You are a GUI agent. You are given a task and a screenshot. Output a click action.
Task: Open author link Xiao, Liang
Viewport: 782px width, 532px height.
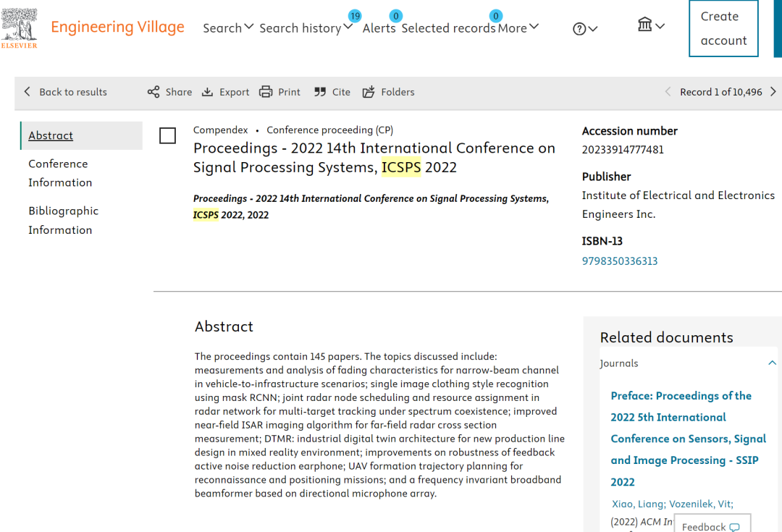click(x=639, y=504)
